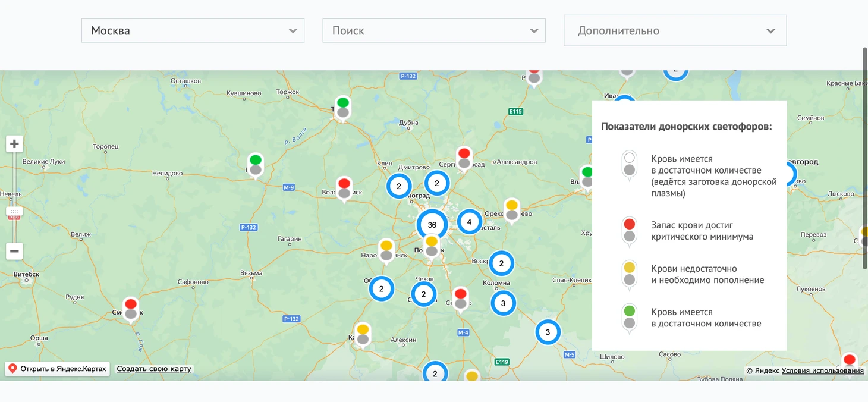Select the red traffic light marker at Smolensk

click(x=131, y=309)
